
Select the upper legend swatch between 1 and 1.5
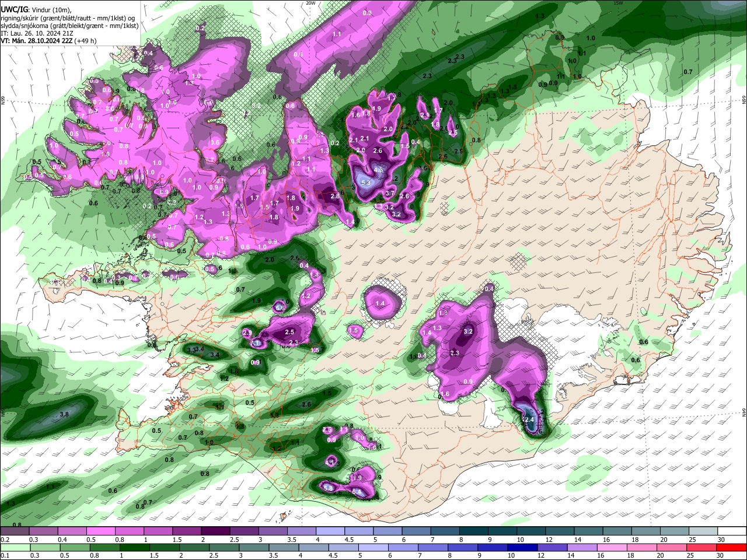(x=158, y=531)
